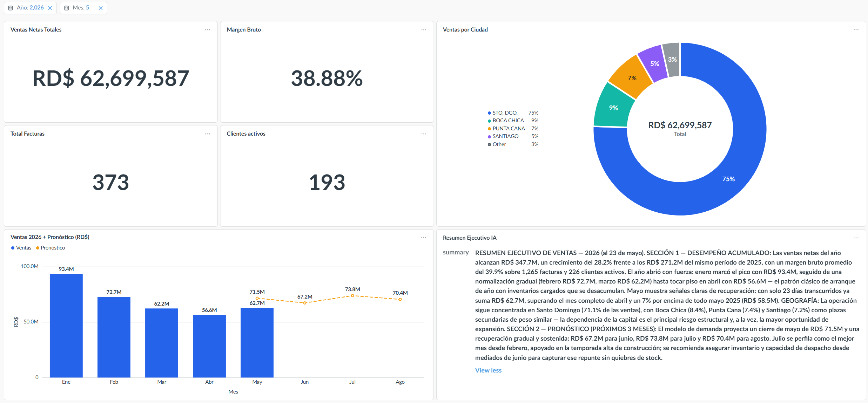Screen dimensions: 868x403
Task: Open Resumen Ejecutivo IA card menu
Action: click(x=856, y=238)
